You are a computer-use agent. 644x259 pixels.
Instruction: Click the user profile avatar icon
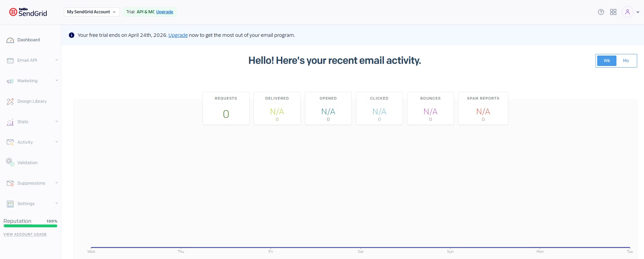[627, 12]
